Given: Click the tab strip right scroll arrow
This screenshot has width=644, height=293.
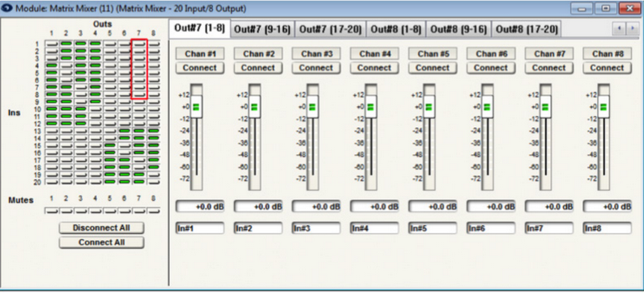Looking at the screenshot, I should [632, 28].
